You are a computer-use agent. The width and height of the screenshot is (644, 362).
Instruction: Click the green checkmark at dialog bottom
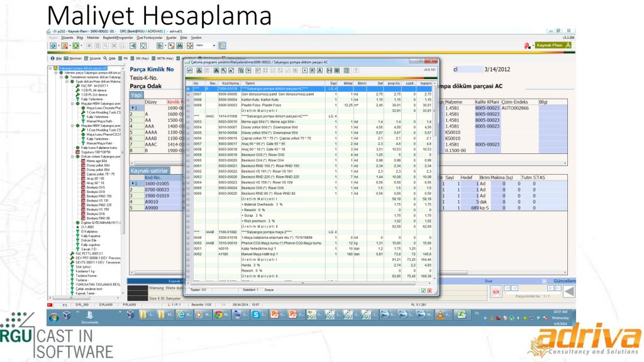423,290
